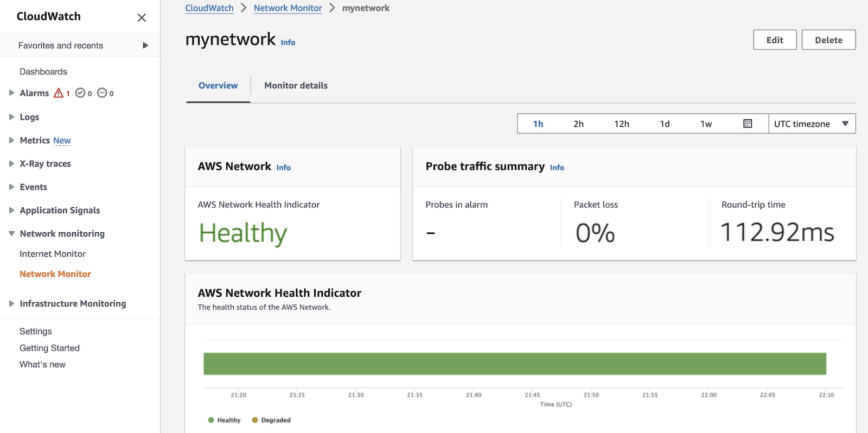Toggle Degraded legend series in chart
This screenshot has width=868, height=433.
click(x=271, y=420)
